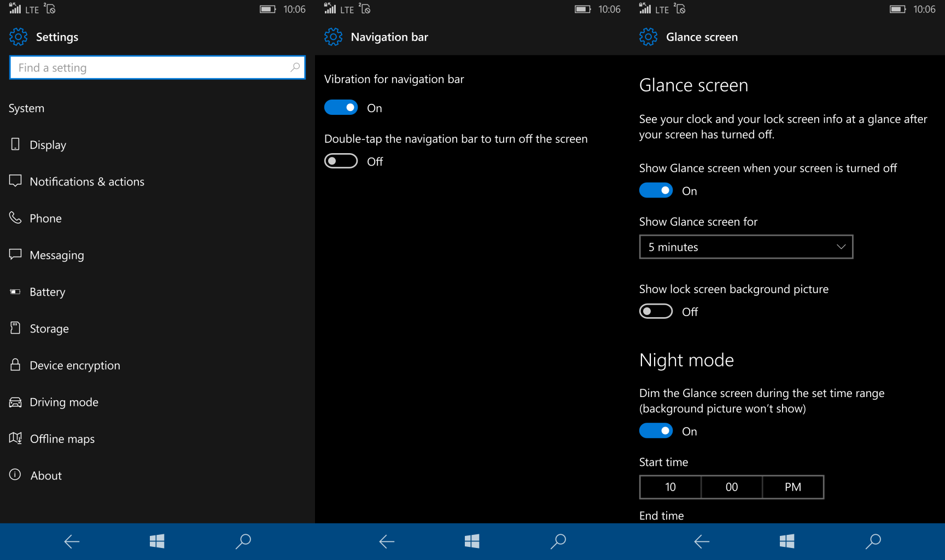Click the Storage card icon
The height and width of the screenshot is (560, 945).
[x=15, y=328]
